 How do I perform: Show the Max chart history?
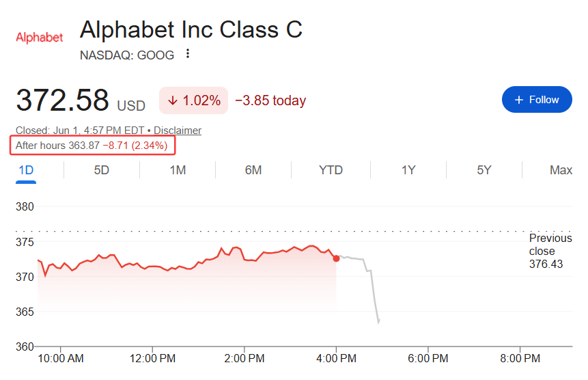coord(561,170)
